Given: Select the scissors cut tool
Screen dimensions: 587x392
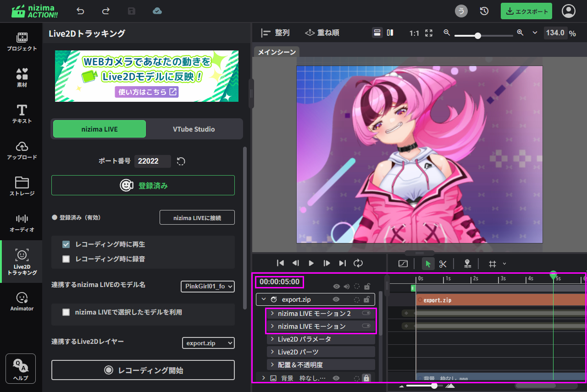Looking at the screenshot, I should pos(443,264).
